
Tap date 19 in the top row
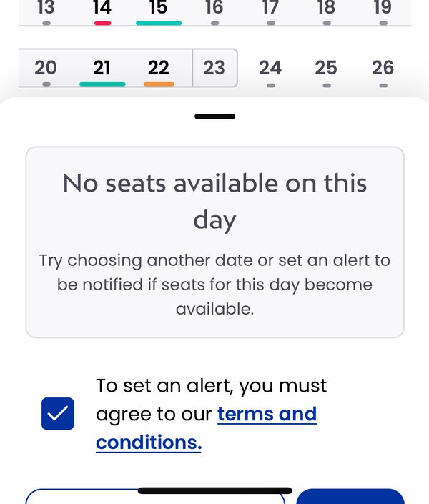[x=383, y=11]
